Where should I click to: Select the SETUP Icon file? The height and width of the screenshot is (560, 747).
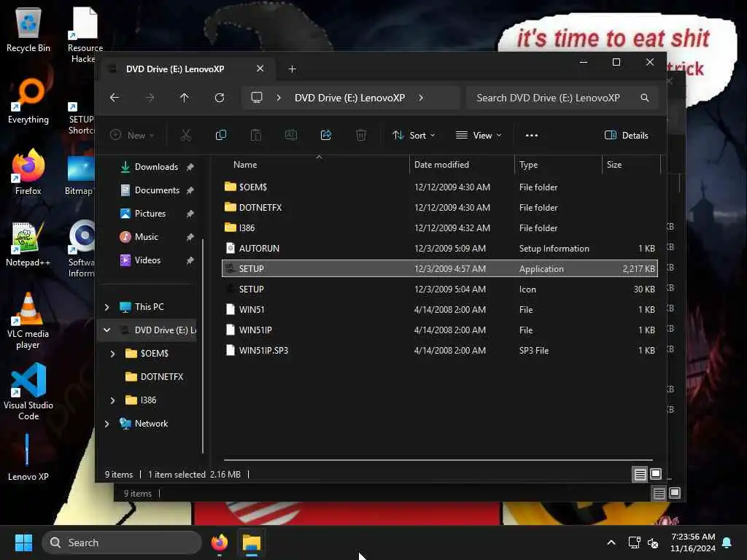[440, 289]
